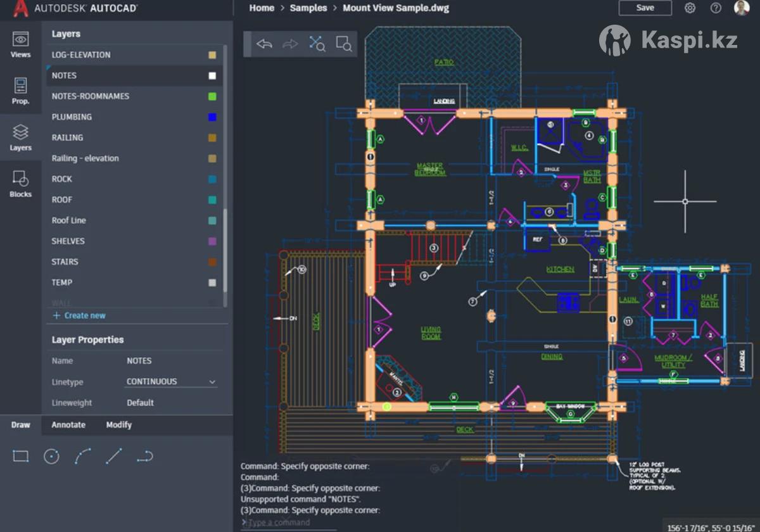Select the rectangle draw tool
Viewport: 760px width, 532px height.
click(21, 456)
